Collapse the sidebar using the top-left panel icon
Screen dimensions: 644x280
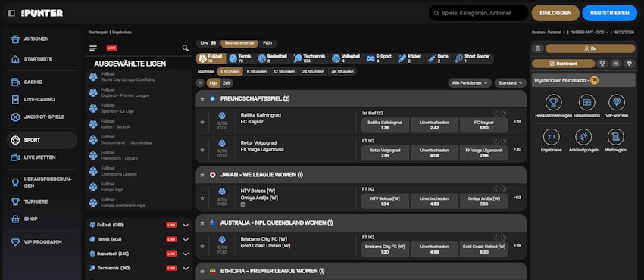click(11, 13)
